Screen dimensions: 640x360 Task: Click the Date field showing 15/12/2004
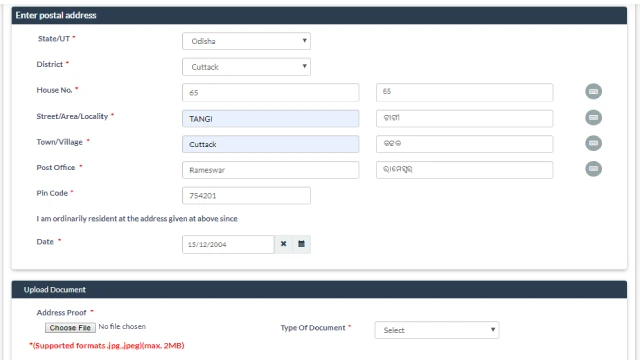(228, 244)
